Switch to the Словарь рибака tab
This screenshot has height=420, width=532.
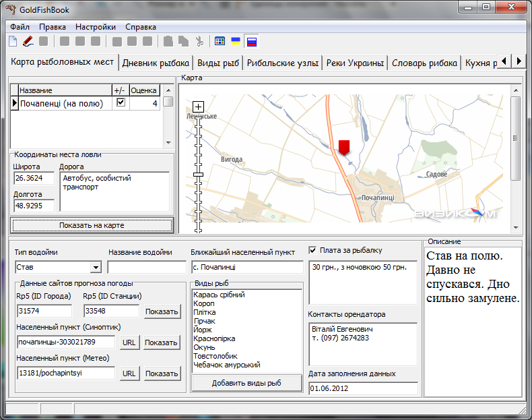(424, 63)
